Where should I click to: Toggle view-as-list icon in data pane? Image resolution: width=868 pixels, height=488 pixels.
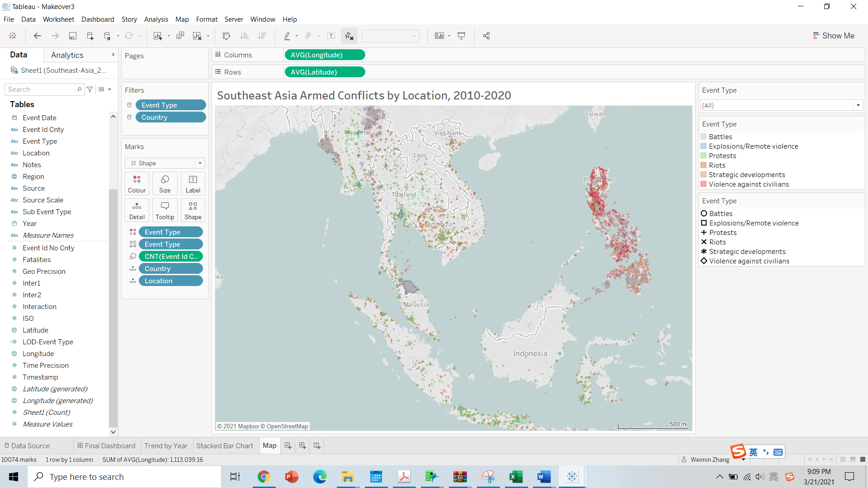tap(101, 89)
